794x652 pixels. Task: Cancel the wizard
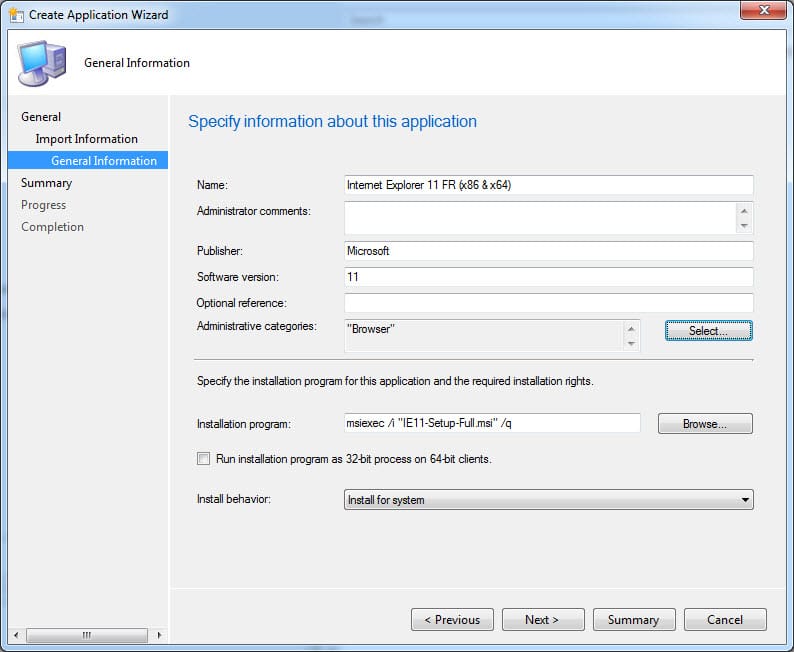(x=725, y=620)
